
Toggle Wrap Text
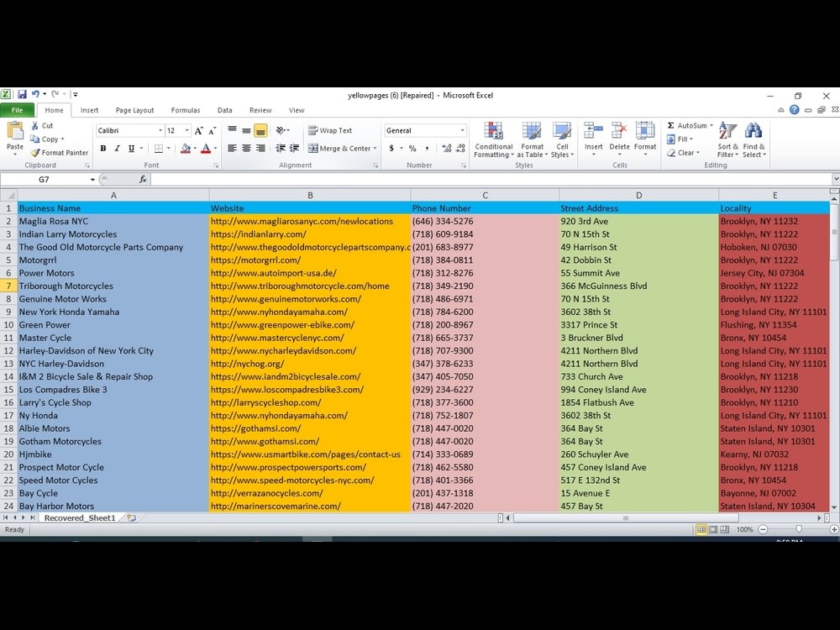pyautogui.click(x=330, y=130)
